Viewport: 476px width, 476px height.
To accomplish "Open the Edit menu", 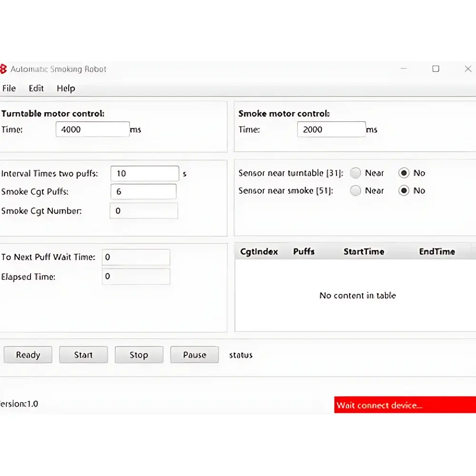I will click(36, 88).
